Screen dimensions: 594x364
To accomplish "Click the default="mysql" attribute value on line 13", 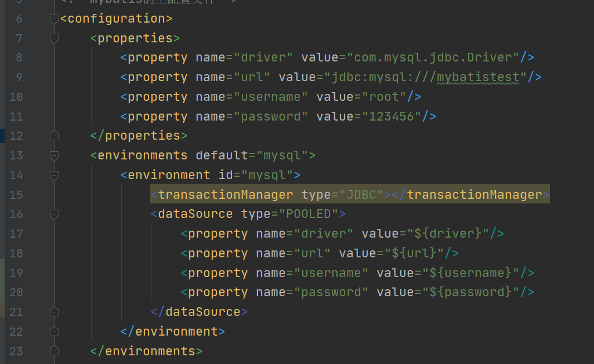I will tap(282, 155).
